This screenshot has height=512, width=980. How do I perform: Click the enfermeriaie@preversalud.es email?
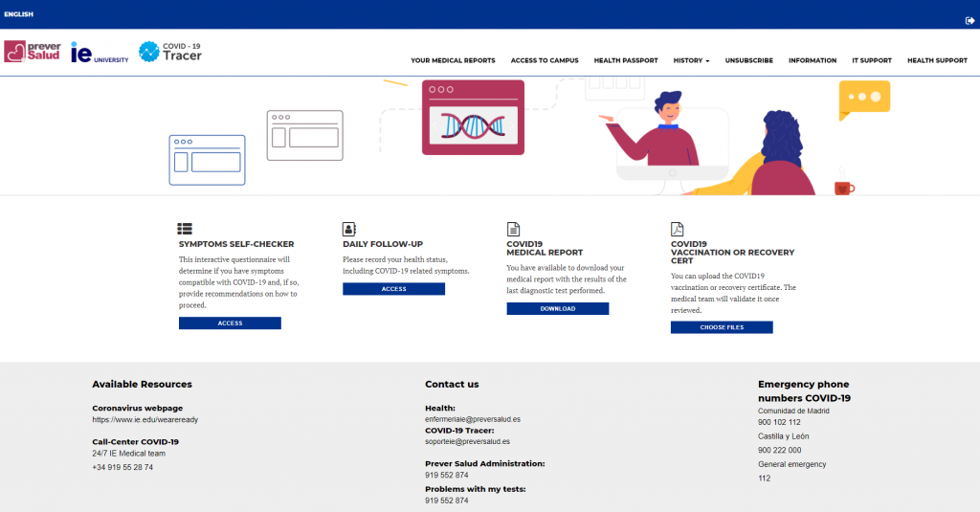click(x=473, y=419)
